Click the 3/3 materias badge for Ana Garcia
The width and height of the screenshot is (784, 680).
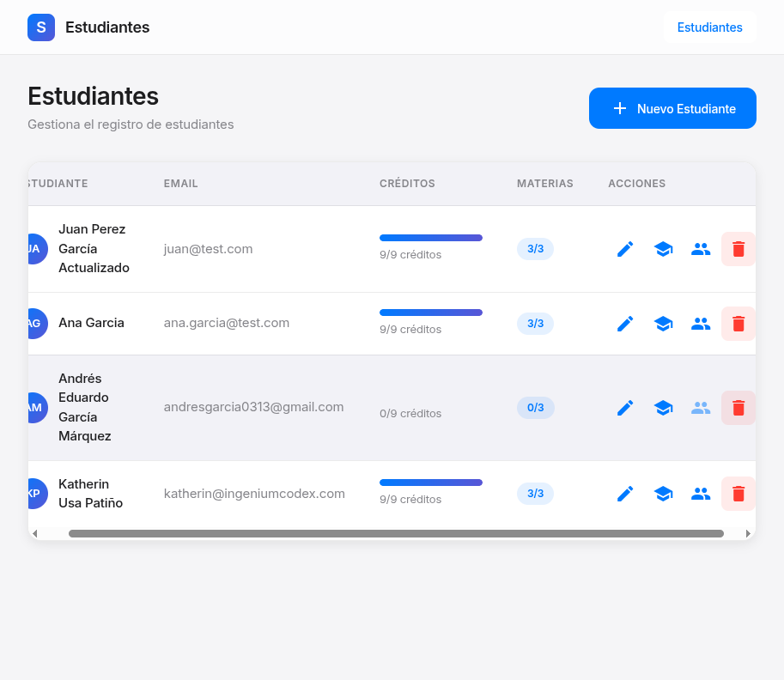(535, 324)
